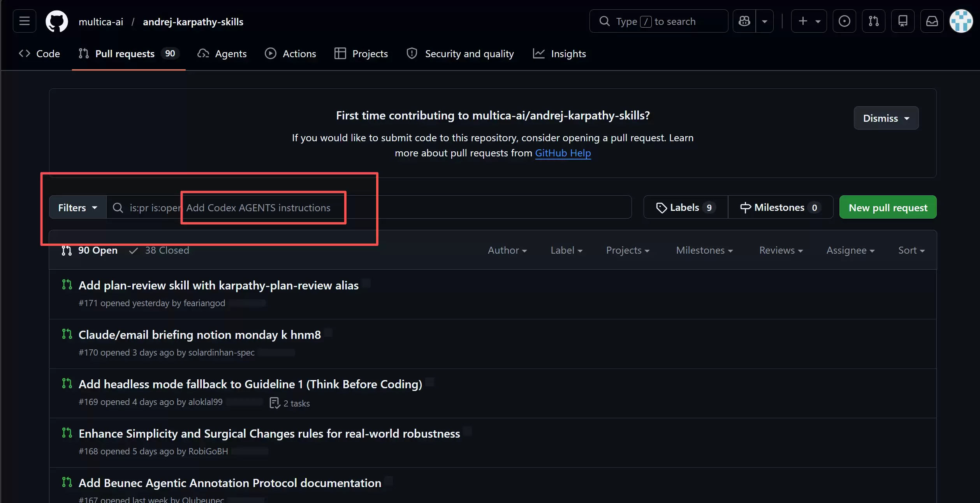
Task: Open user avatar profile menu
Action: pos(961,21)
